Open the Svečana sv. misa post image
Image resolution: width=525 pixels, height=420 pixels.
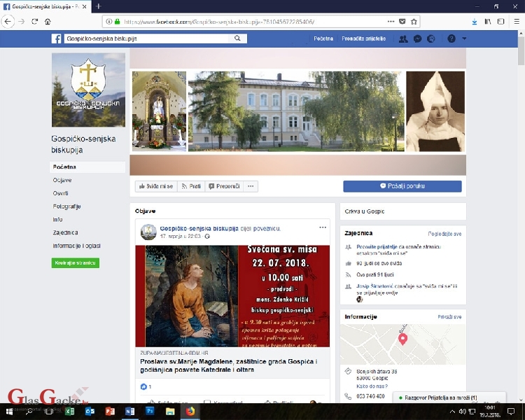tap(232, 296)
